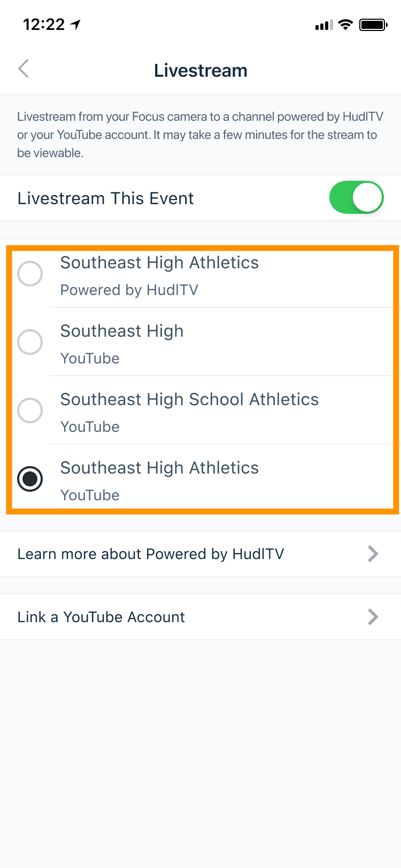Tap the location services arrow in status bar
This screenshot has height=868, width=401.
75,24
